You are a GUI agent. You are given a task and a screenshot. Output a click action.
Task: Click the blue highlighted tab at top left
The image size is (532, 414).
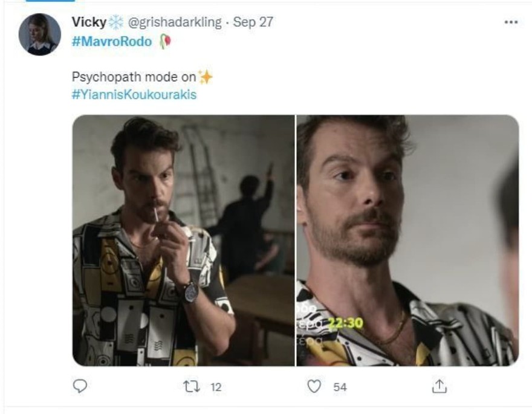pos(51,2)
